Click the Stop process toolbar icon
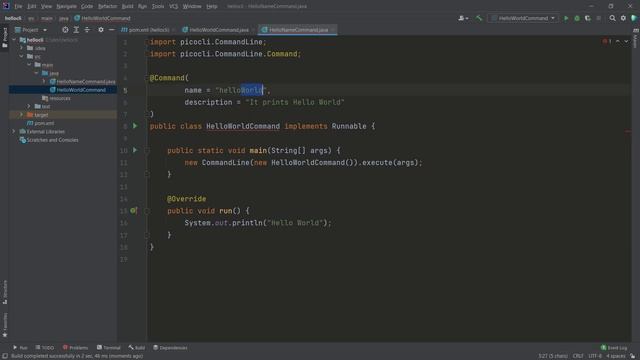 tap(599, 18)
